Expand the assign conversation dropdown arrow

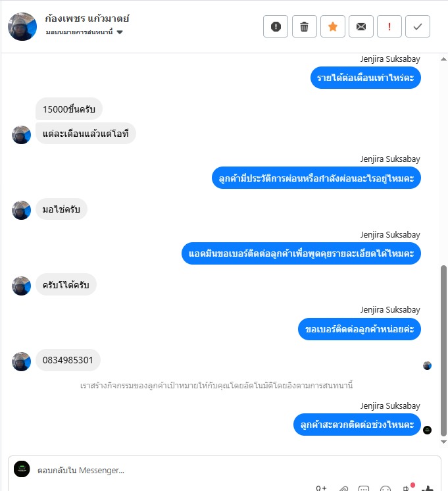coord(120,32)
